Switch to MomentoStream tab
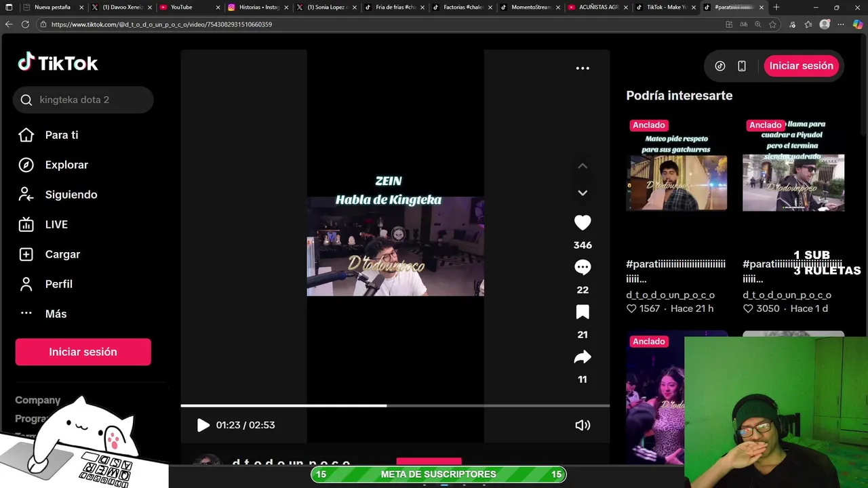 point(531,7)
